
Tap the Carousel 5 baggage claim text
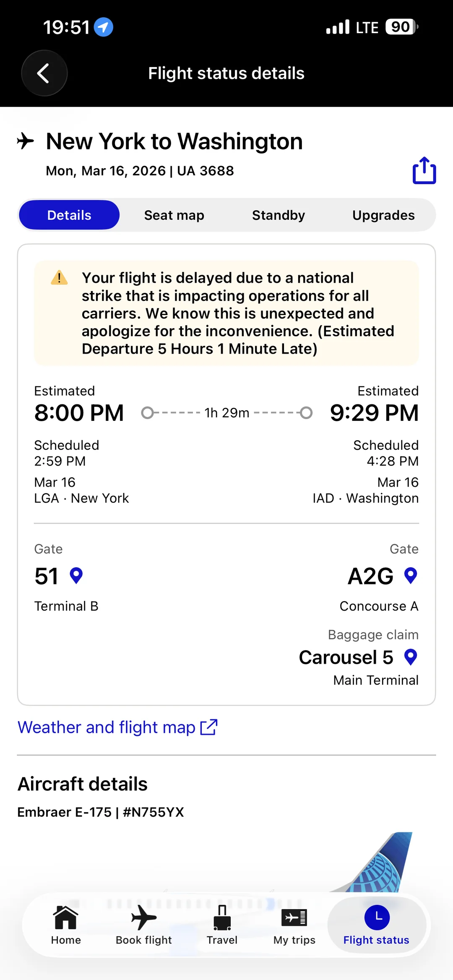coord(346,657)
